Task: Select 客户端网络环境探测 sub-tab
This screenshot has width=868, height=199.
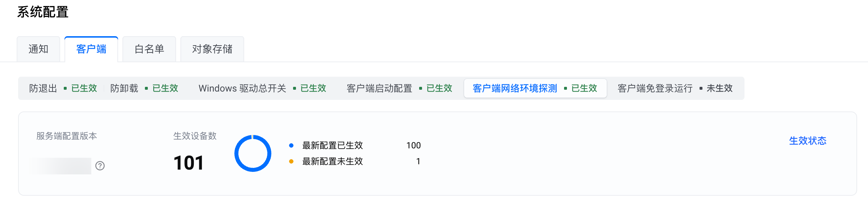Action: pos(535,88)
